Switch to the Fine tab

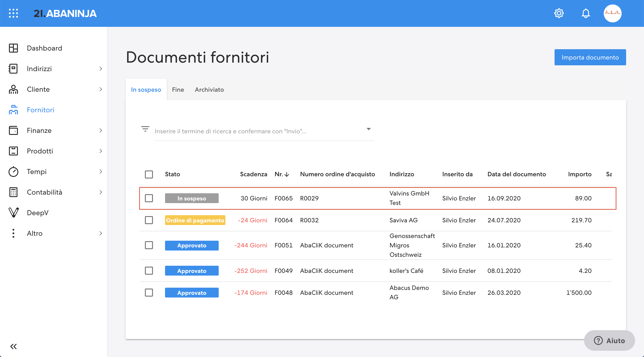point(178,89)
